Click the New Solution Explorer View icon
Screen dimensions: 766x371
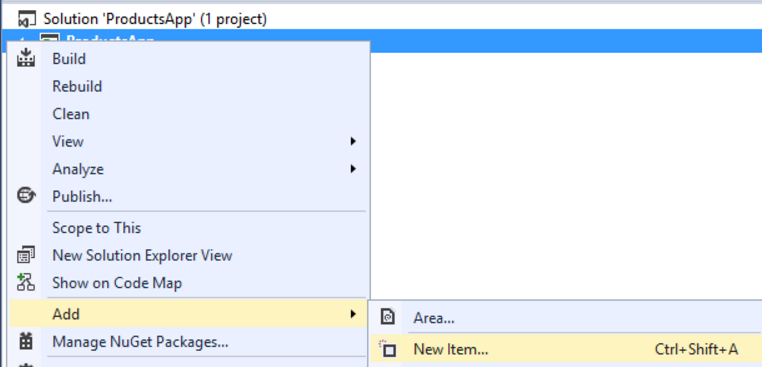point(25,255)
